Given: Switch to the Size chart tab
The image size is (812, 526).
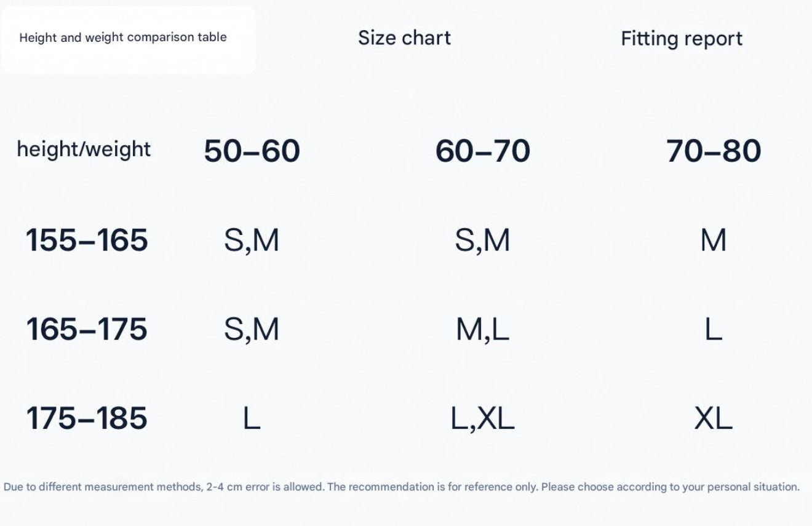Looking at the screenshot, I should (404, 38).
